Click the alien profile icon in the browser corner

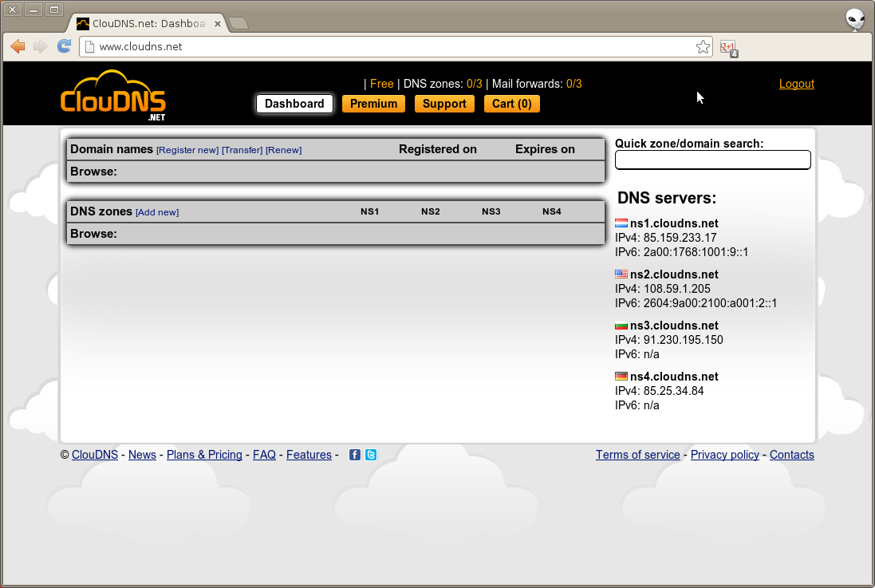[x=855, y=19]
